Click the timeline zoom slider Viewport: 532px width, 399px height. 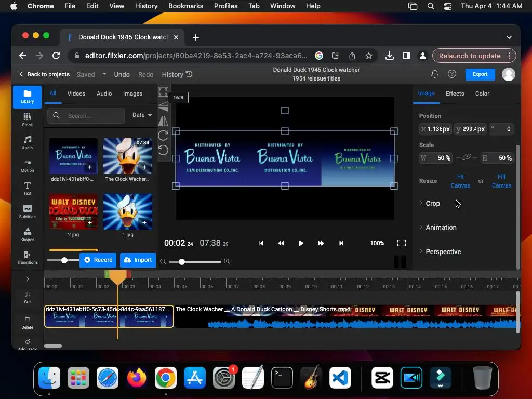click(195, 262)
